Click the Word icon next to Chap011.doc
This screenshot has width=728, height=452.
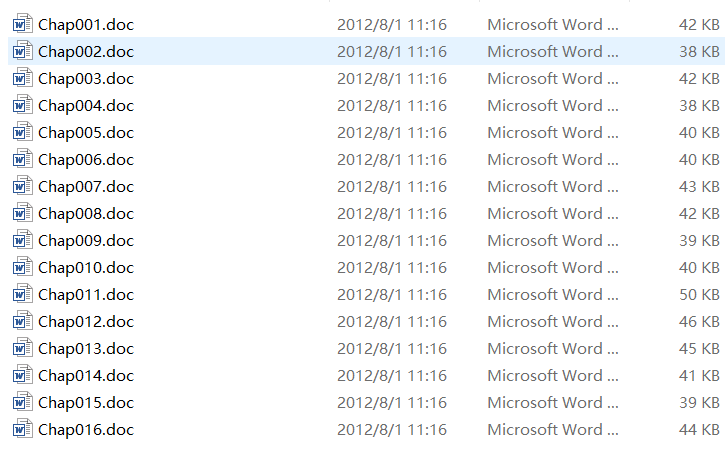22,294
